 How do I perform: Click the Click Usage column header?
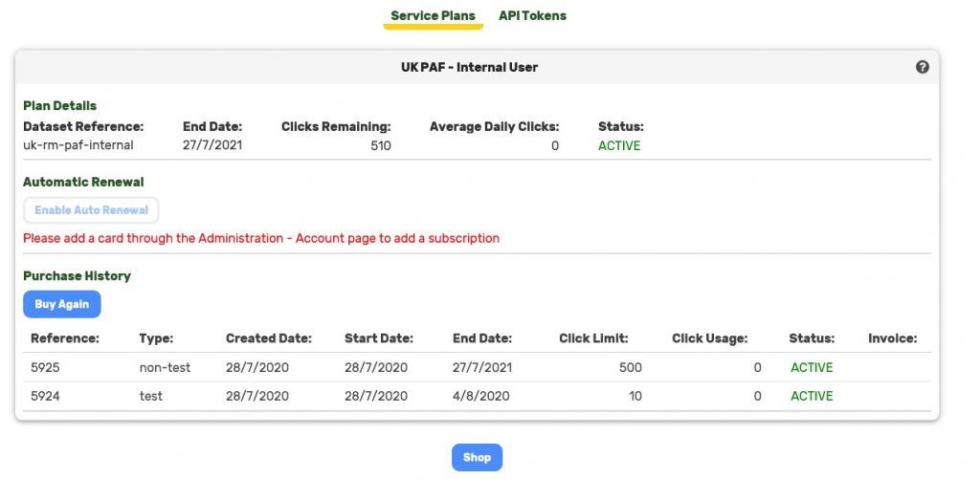(x=709, y=338)
